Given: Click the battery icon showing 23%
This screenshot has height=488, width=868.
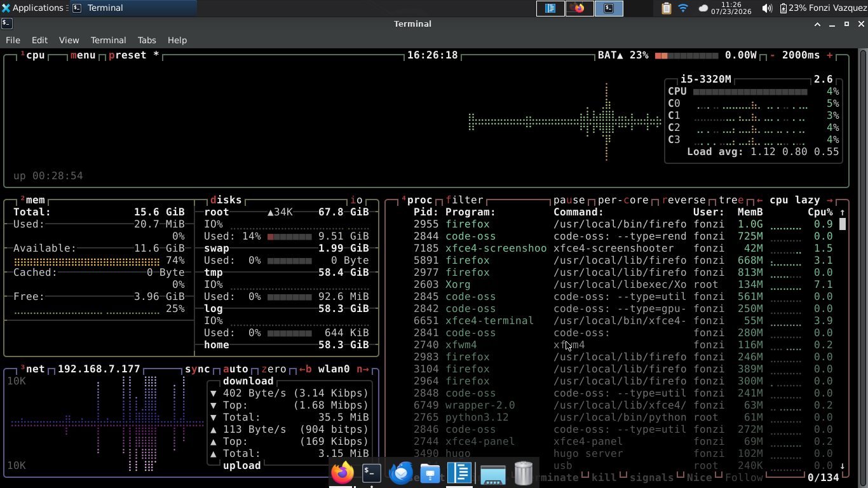Looking at the screenshot, I should click(x=783, y=8).
